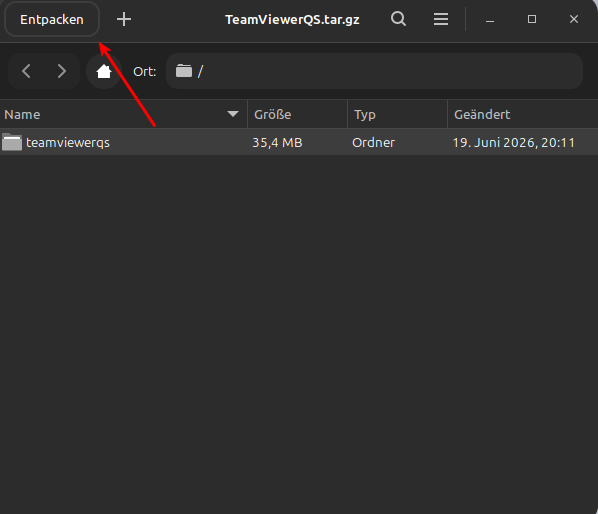Click the folder icon in the path field
The width and height of the screenshot is (598, 514).
click(x=184, y=71)
